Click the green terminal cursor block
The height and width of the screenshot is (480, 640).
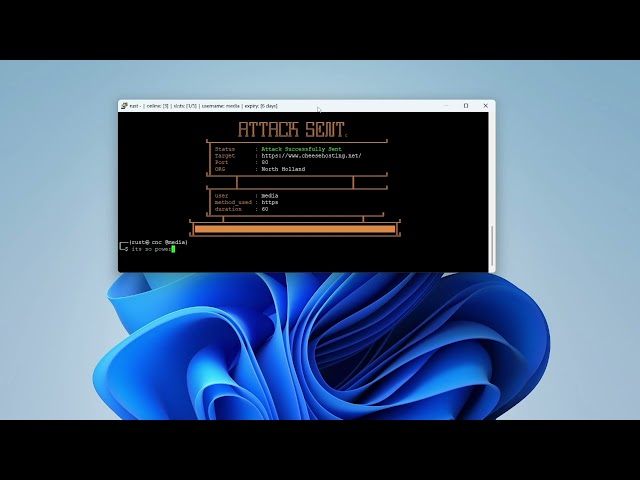(173, 249)
